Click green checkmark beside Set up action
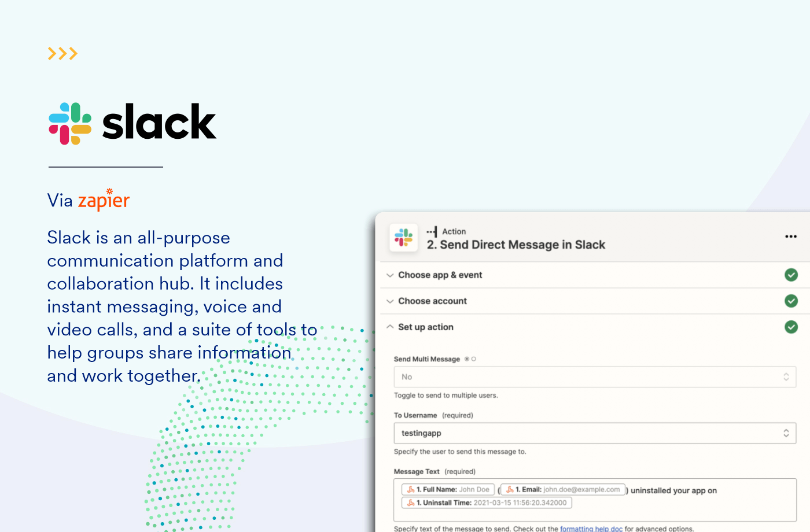810x532 pixels. coord(791,327)
